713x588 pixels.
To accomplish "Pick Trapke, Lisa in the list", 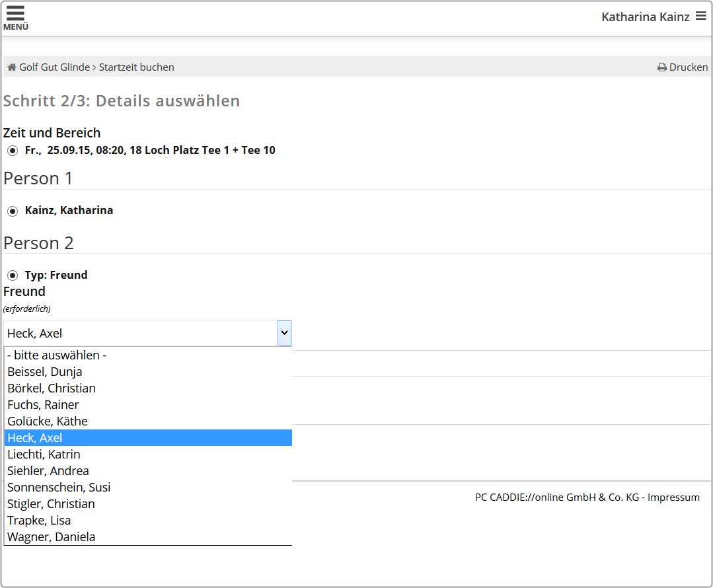I will coord(39,521).
